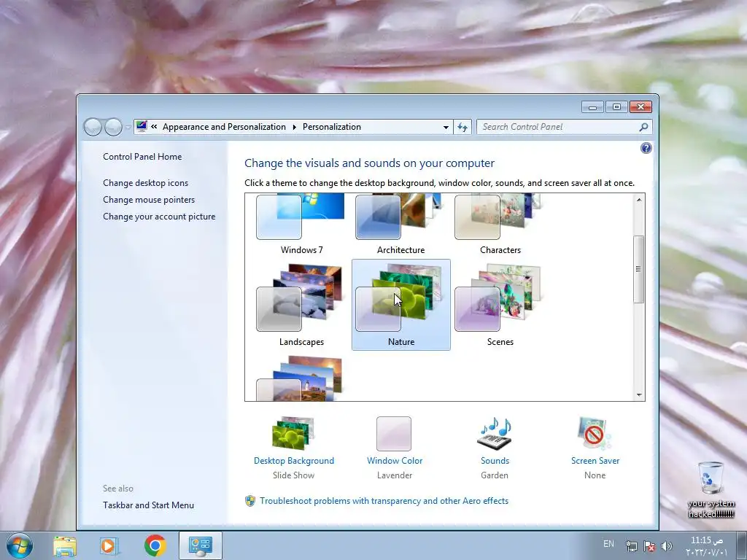Open Change desktop icons
This screenshot has height=560, width=747.
(145, 183)
